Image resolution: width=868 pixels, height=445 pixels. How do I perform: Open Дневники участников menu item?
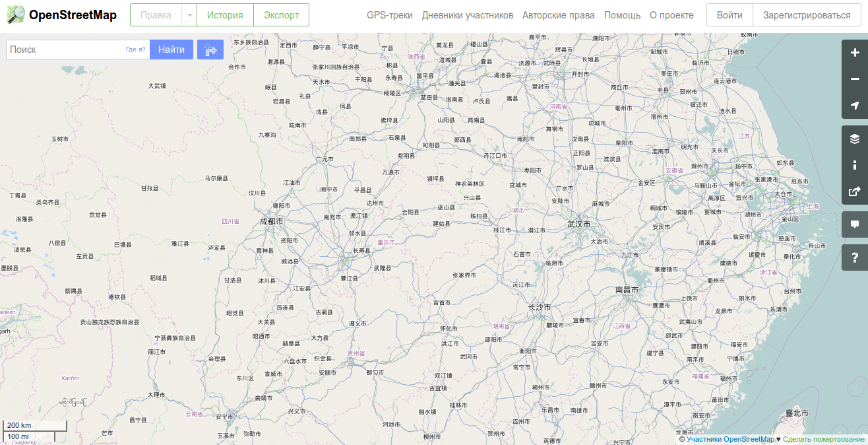tap(468, 15)
